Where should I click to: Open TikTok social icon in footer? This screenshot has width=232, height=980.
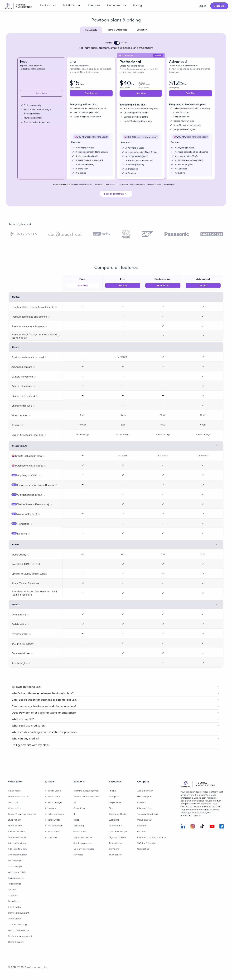(x=202, y=826)
